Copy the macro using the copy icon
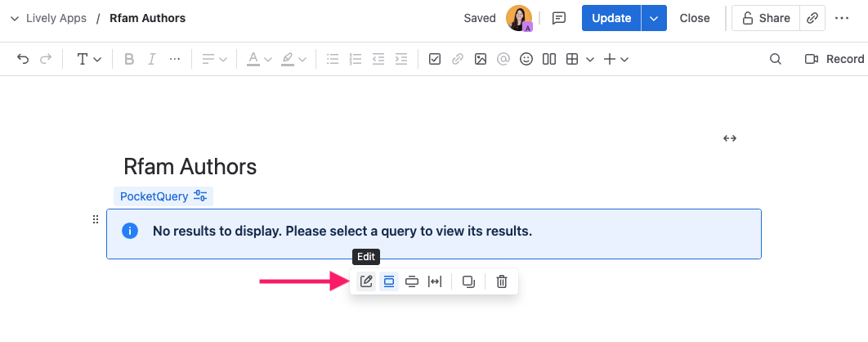The image size is (868, 342). [469, 282]
